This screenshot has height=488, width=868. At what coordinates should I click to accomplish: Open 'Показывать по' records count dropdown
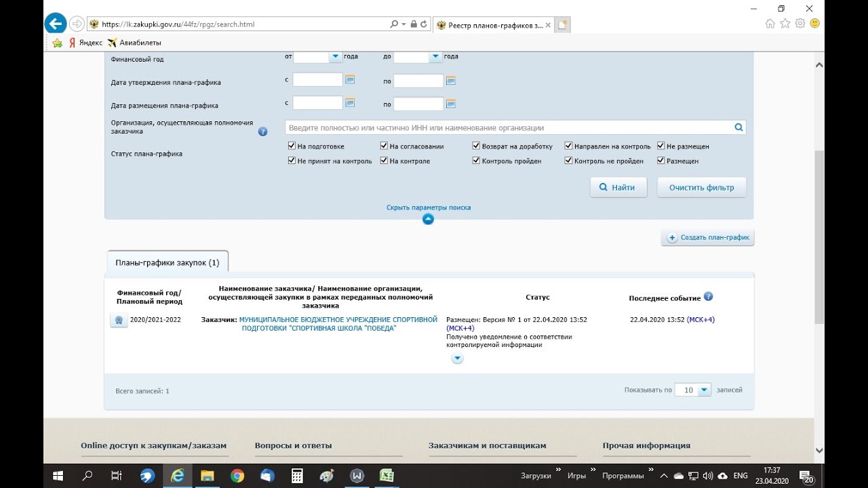click(704, 390)
